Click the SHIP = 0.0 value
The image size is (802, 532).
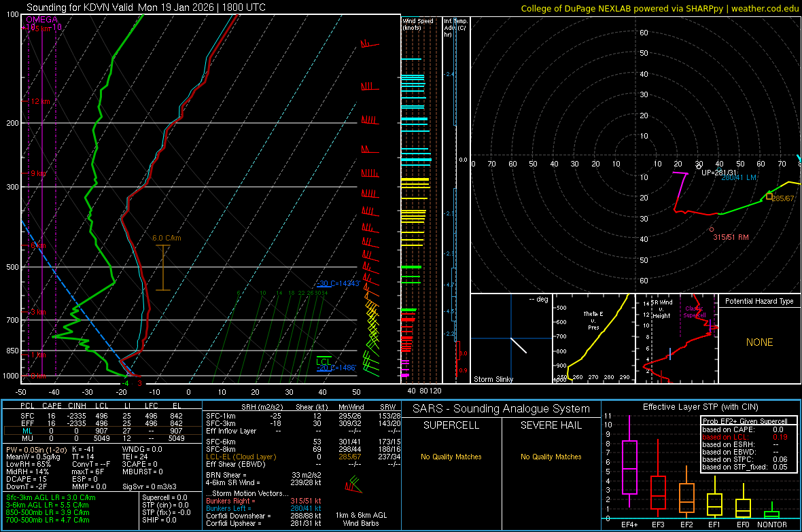pos(159,520)
